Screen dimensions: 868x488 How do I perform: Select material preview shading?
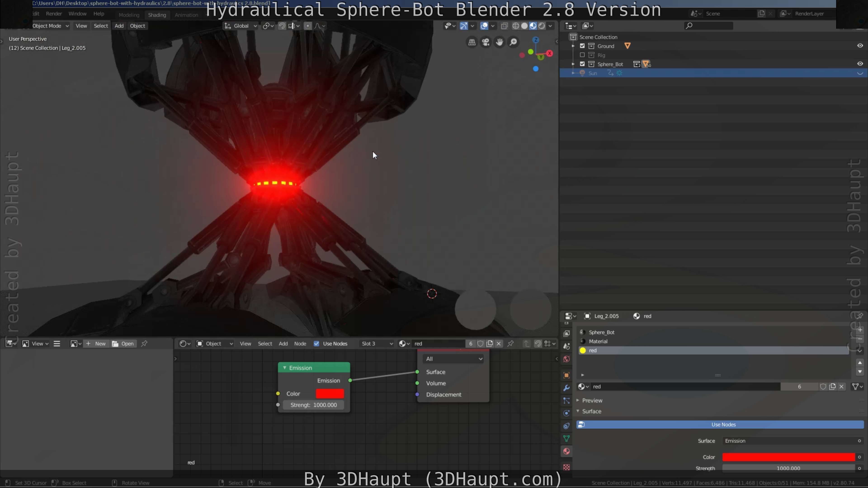[x=533, y=26]
